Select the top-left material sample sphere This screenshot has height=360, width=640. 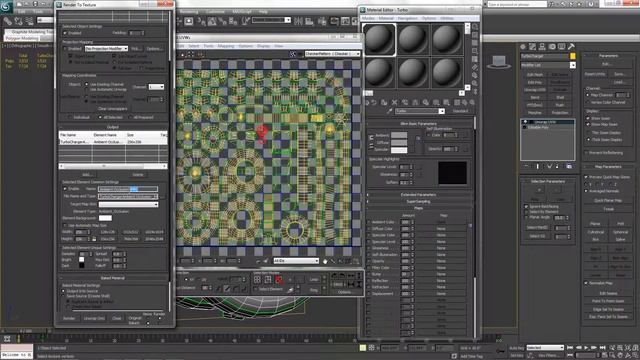[x=379, y=40]
